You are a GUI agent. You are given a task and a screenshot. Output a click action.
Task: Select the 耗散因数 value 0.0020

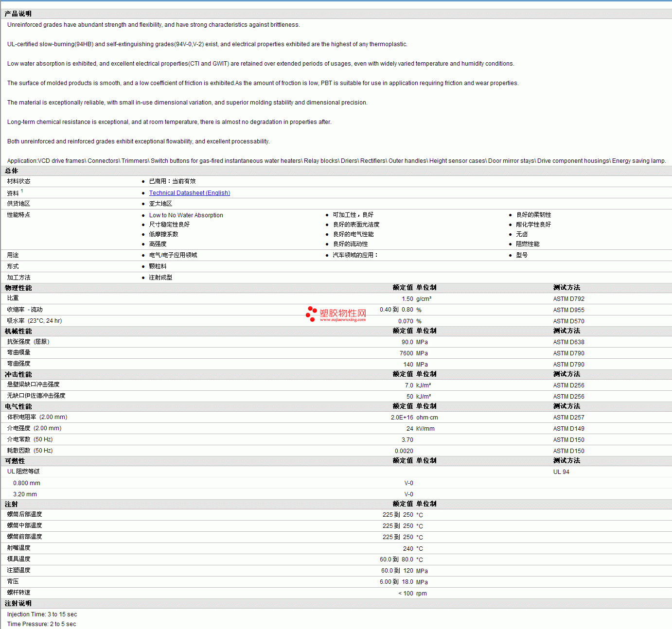click(404, 451)
